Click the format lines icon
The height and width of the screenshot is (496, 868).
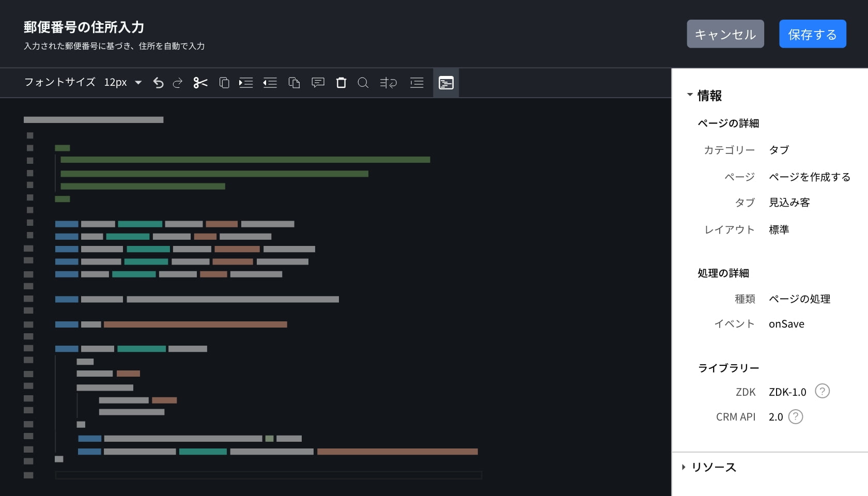[416, 83]
